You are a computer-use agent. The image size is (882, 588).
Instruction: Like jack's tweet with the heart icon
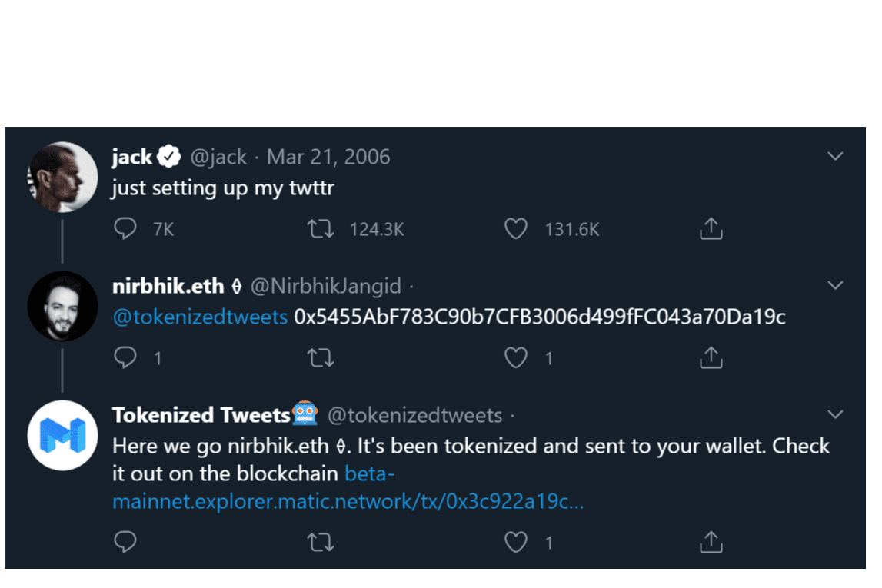tap(516, 228)
